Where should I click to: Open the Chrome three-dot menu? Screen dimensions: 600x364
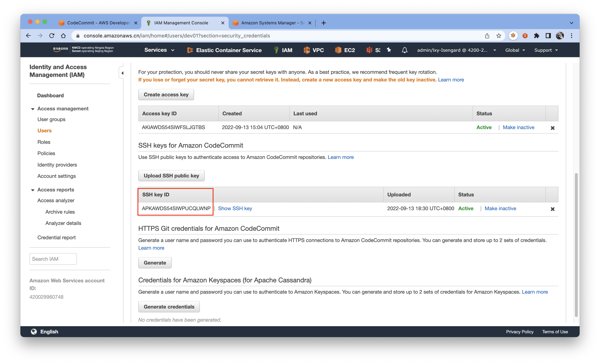(571, 36)
